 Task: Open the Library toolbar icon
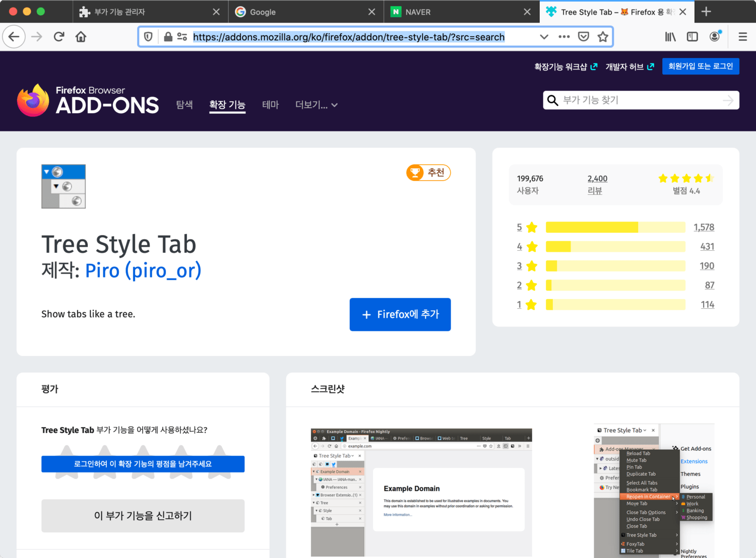point(670,37)
